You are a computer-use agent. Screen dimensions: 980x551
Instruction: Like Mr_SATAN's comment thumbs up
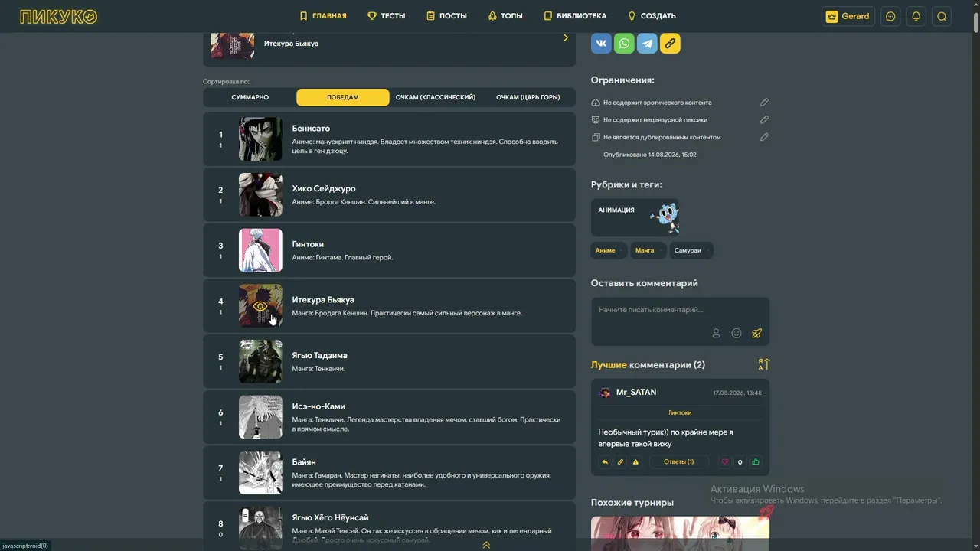click(x=756, y=462)
